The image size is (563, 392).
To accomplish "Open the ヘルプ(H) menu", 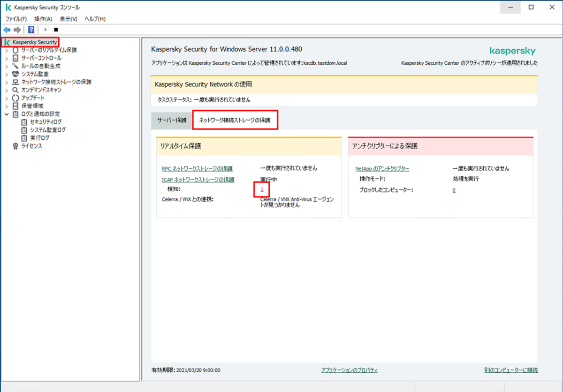I will (x=95, y=19).
